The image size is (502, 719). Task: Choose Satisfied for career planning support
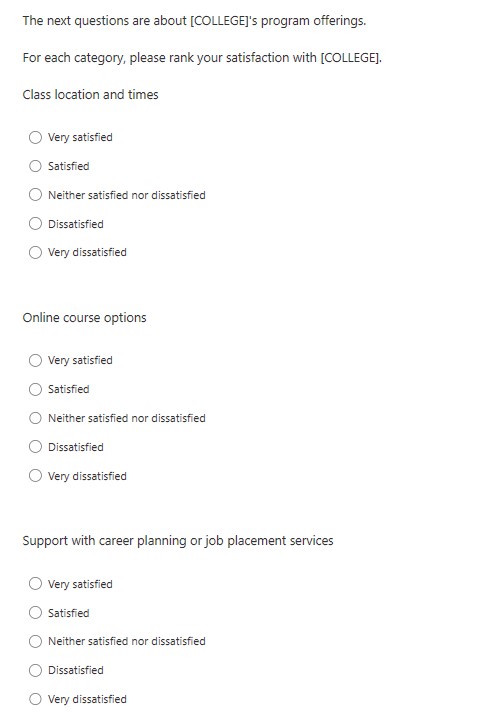pos(35,613)
